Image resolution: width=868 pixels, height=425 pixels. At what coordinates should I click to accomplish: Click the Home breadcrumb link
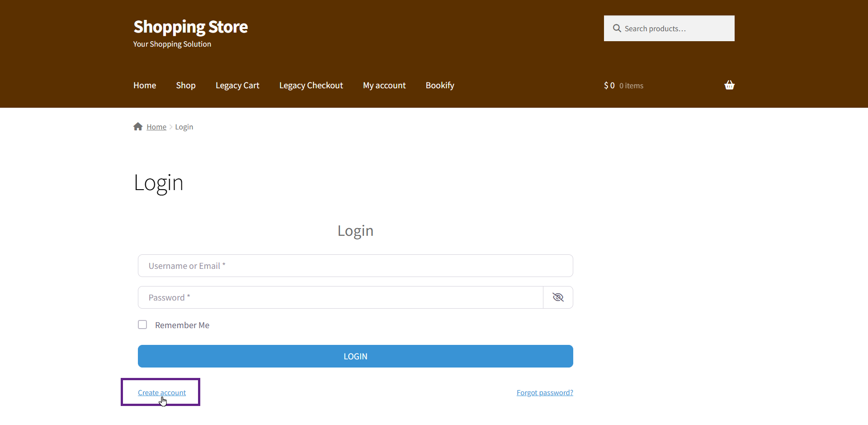click(156, 127)
